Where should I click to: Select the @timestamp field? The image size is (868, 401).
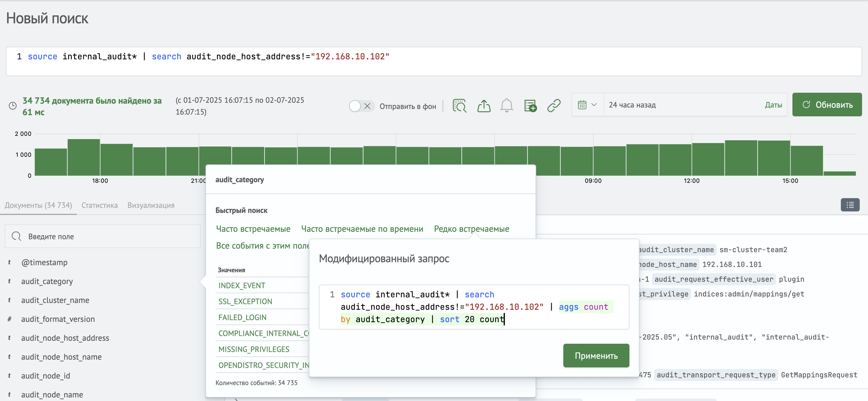(x=44, y=262)
